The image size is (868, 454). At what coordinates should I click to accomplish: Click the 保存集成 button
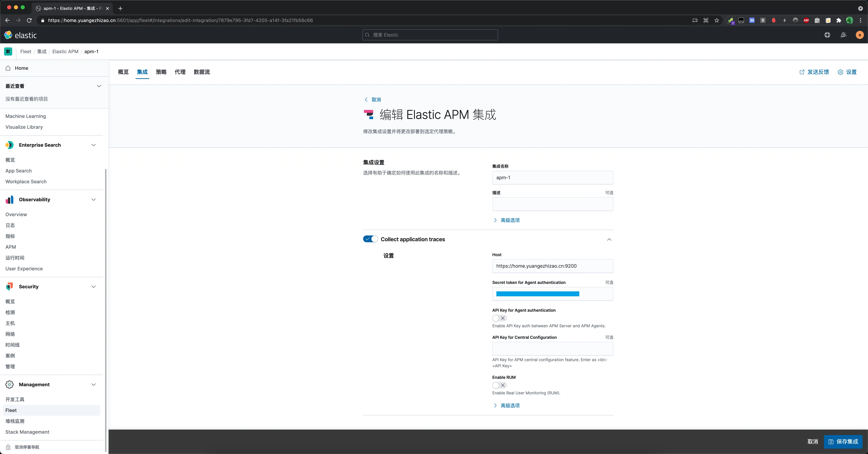(843, 441)
